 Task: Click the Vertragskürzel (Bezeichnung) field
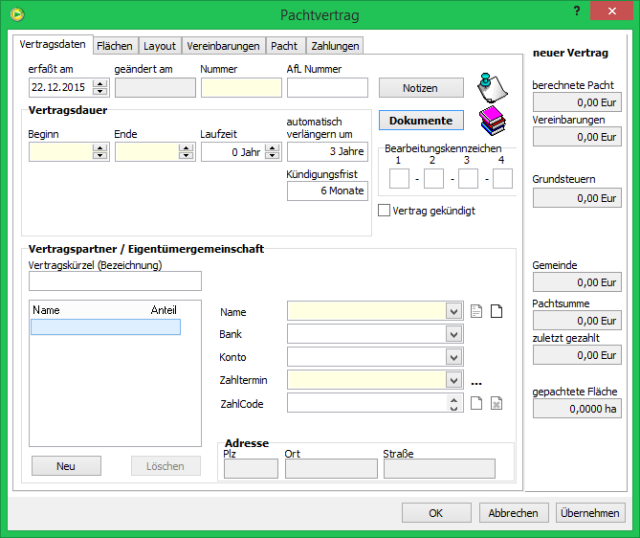coord(115,281)
